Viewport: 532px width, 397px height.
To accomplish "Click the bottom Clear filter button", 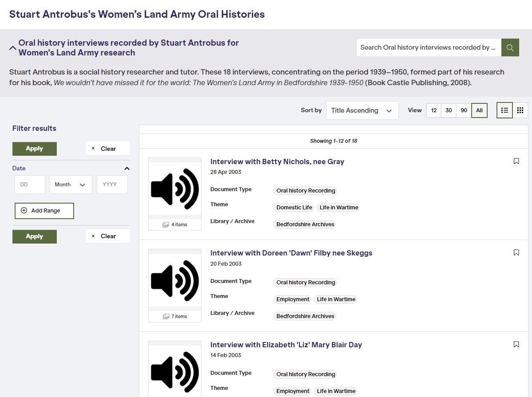I will [x=107, y=236].
